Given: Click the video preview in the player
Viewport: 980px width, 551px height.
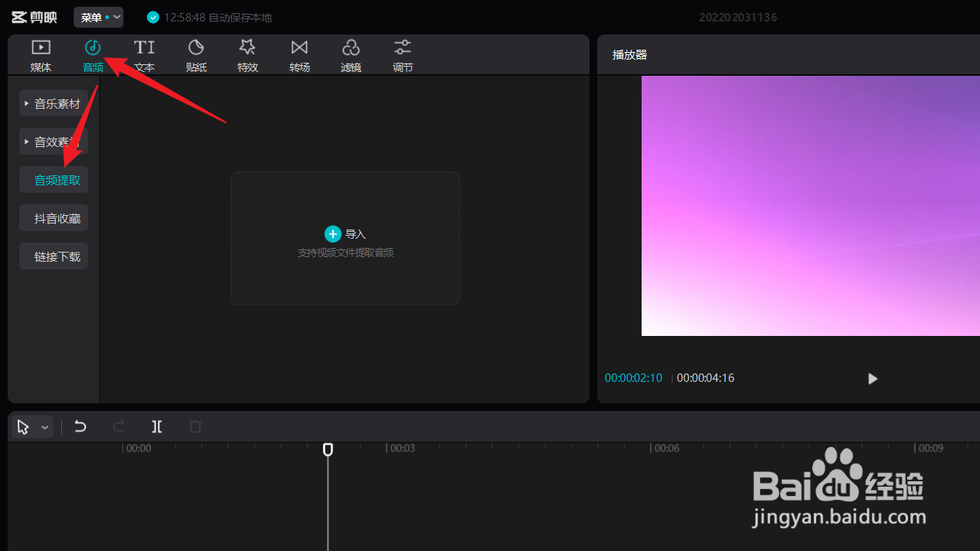Looking at the screenshot, I should 811,206.
